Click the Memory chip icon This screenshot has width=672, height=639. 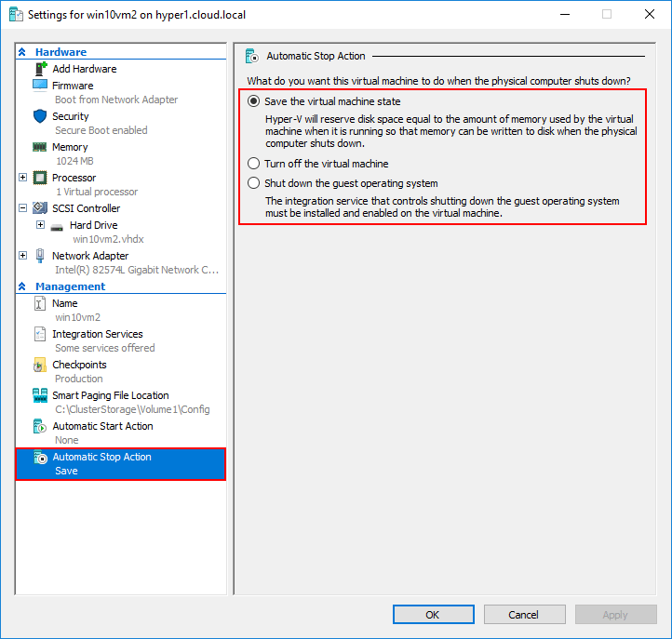[40, 147]
